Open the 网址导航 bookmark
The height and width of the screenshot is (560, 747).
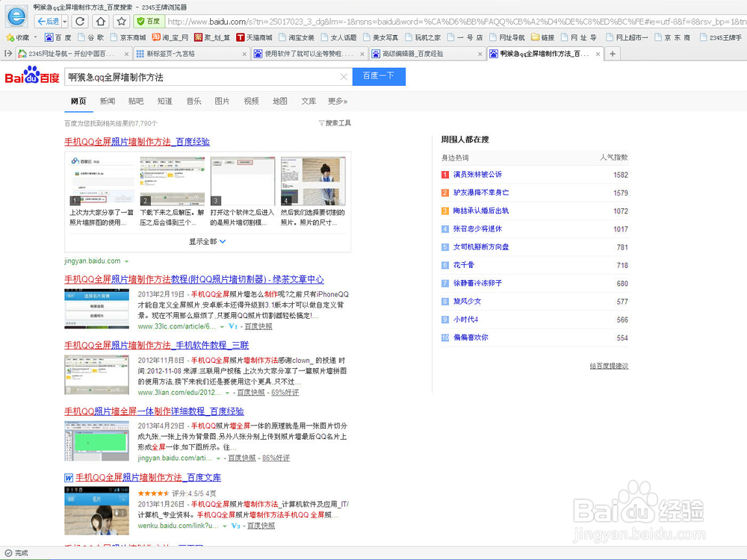click(507, 37)
